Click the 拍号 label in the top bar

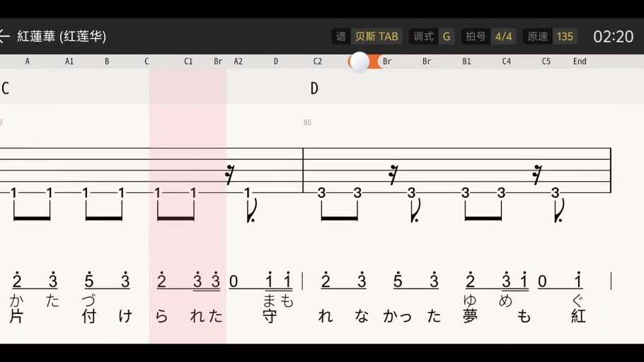[x=476, y=37]
